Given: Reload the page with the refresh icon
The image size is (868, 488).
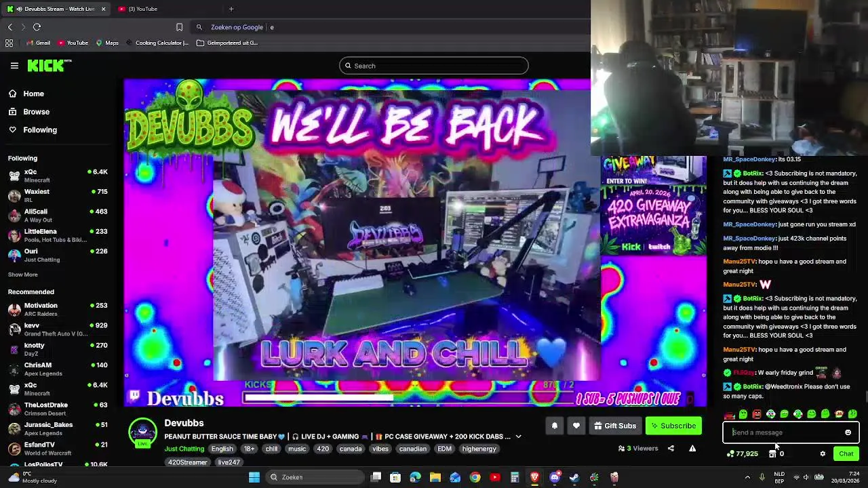Looking at the screenshot, I should [37, 27].
